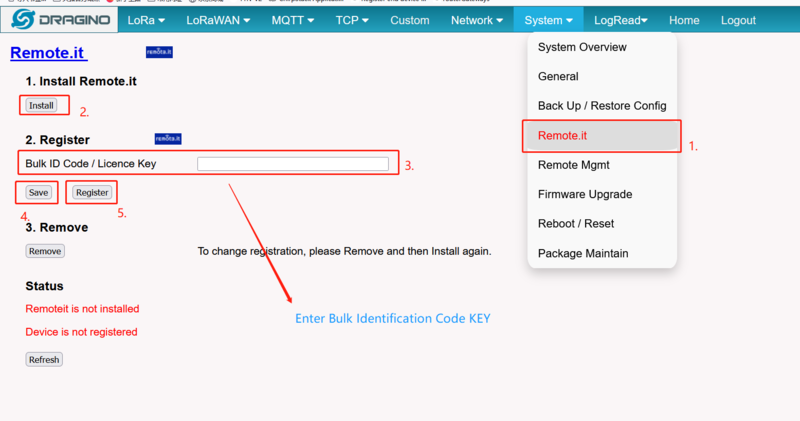The image size is (800, 421).
Task: Open the LogRead dropdown
Action: pos(620,20)
